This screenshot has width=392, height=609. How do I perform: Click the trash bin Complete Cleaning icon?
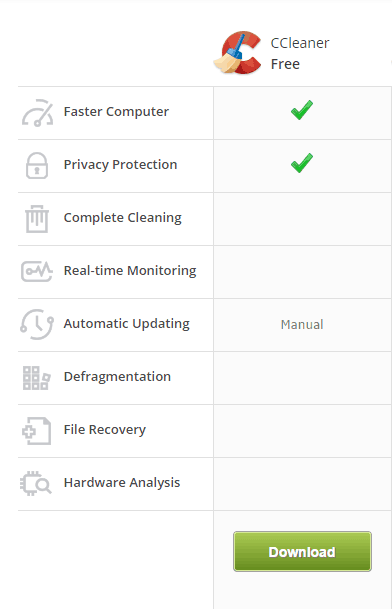(37, 219)
